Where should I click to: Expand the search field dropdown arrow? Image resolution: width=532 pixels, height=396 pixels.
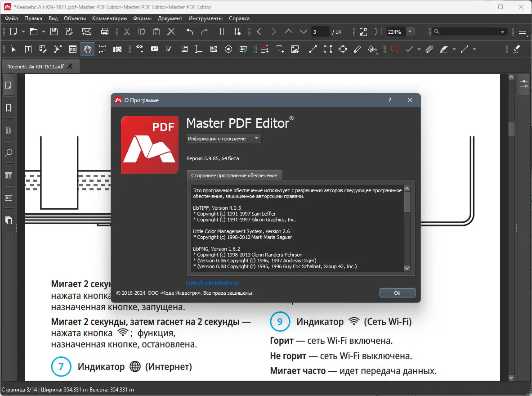coord(502,31)
